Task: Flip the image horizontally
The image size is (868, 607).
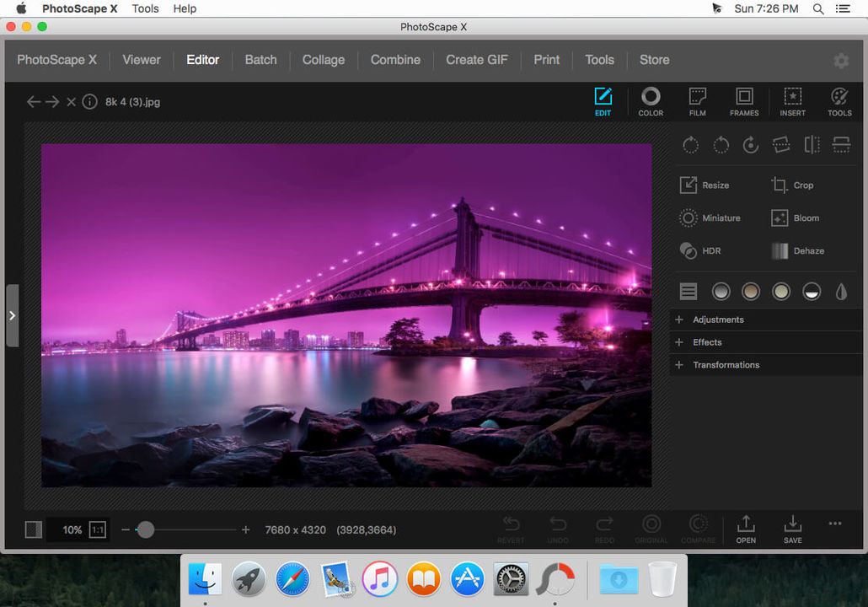Action: pos(812,145)
